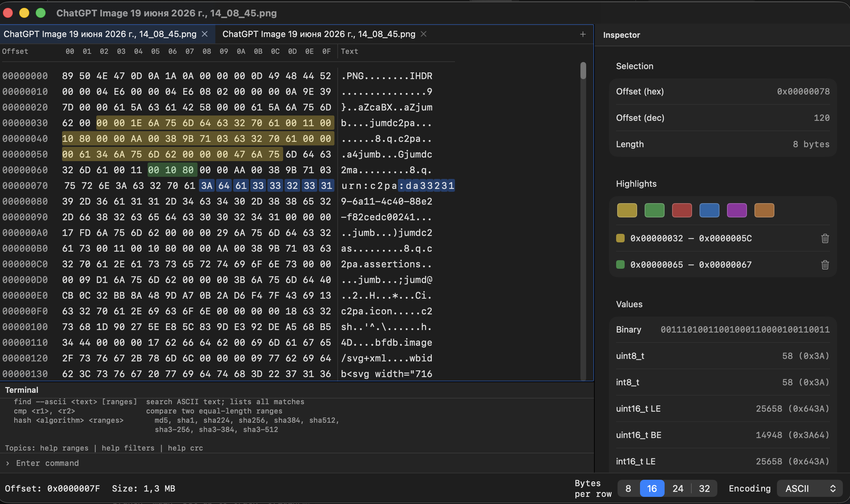Click green highlighted byte 10 in row 00000060

pos(171,170)
